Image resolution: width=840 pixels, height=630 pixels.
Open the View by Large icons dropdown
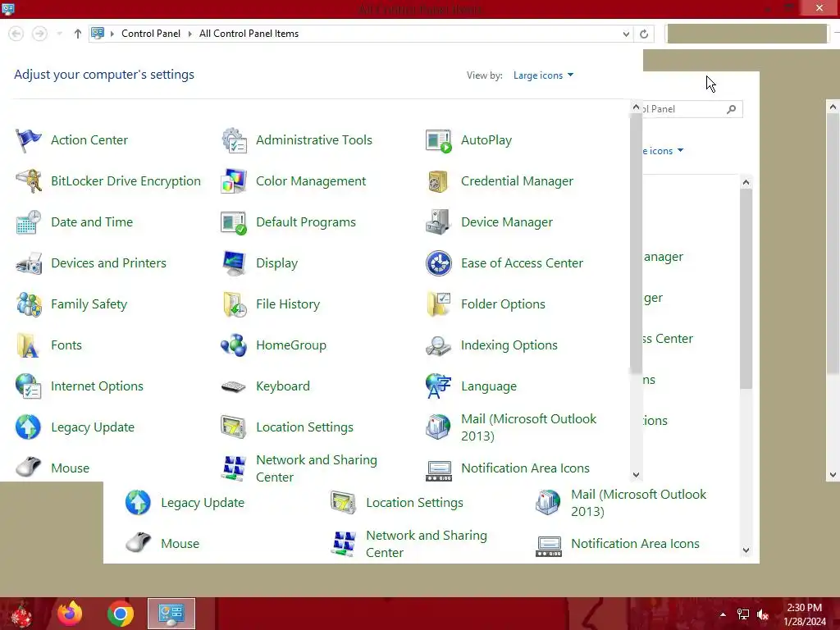click(x=543, y=75)
